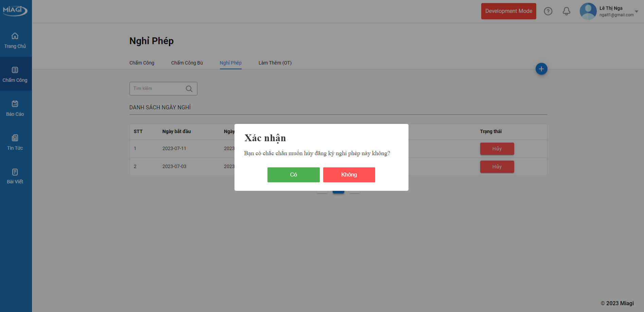This screenshot has height=312, width=644.
Task: Open the notifications bell
Action: [566, 11]
